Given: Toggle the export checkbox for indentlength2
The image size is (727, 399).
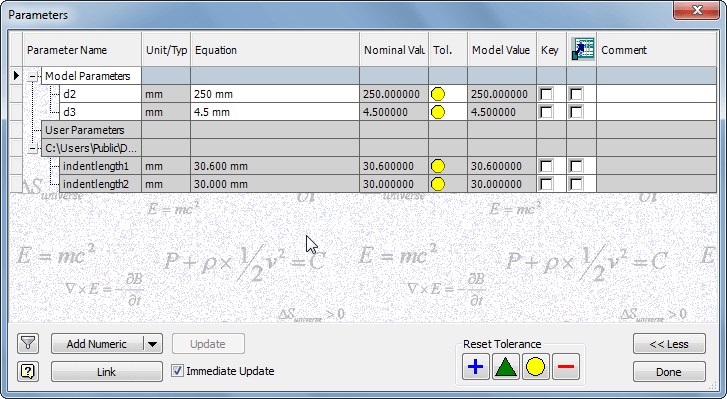Looking at the screenshot, I should pos(576,184).
